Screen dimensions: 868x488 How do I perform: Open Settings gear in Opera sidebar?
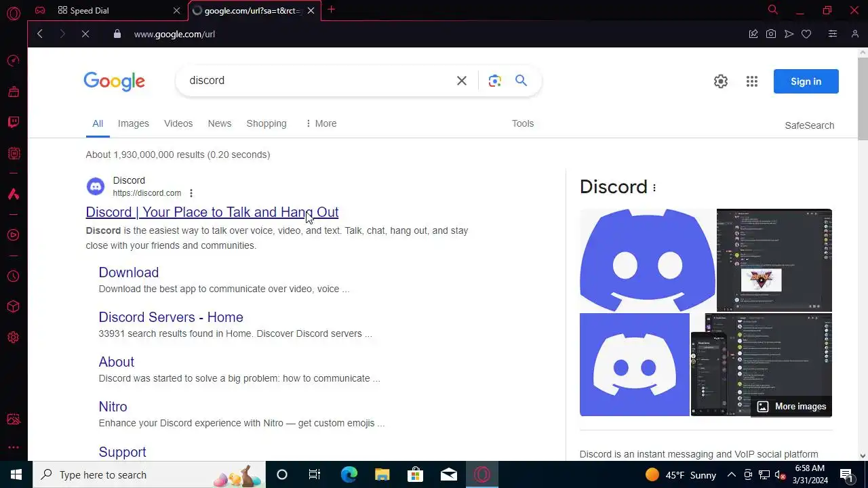point(14,338)
